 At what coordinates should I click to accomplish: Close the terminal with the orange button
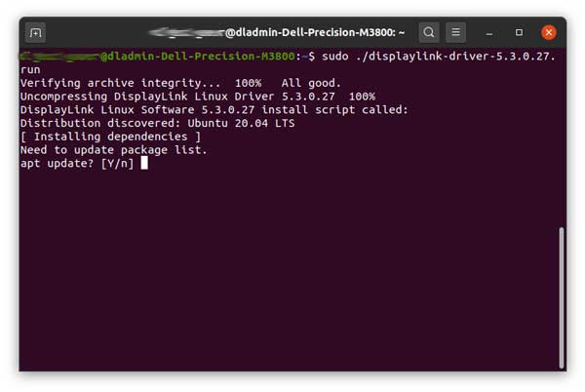tap(549, 32)
